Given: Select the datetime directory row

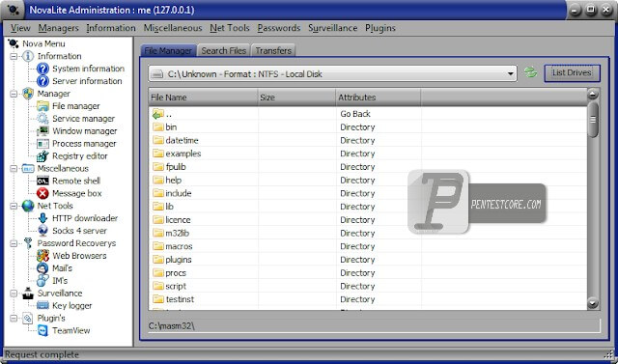Looking at the screenshot, I should tap(367, 140).
